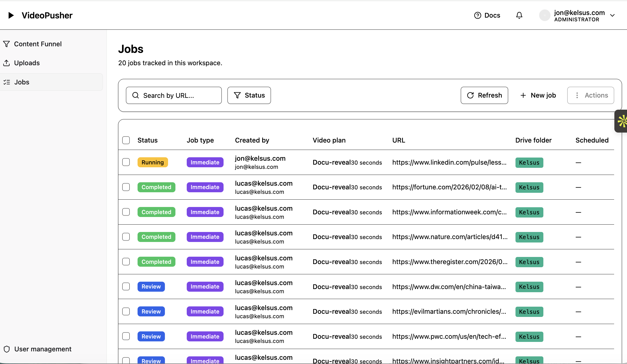Toggle the select-all checkbox in table header
The width and height of the screenshot is (627, 364).
126,140
